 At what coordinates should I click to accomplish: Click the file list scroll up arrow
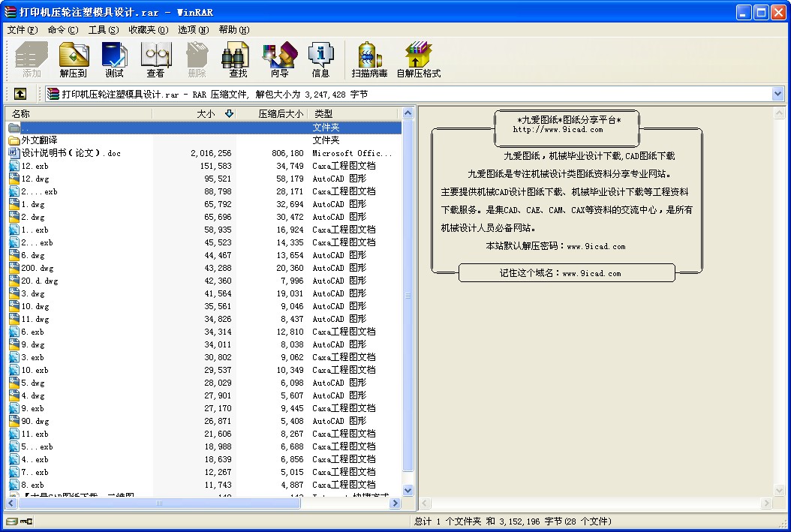coord(408,113)
